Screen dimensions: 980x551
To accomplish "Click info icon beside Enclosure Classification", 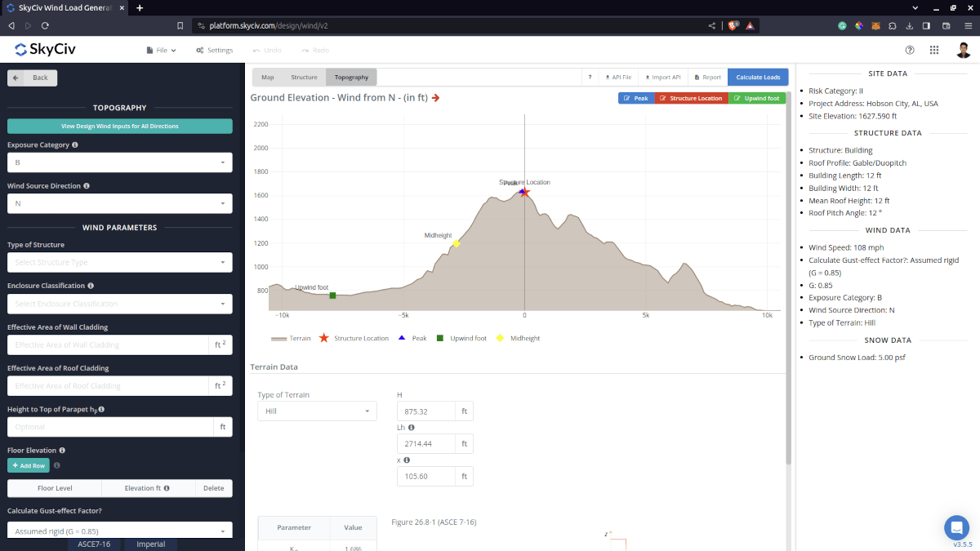I will click(91, 286).
